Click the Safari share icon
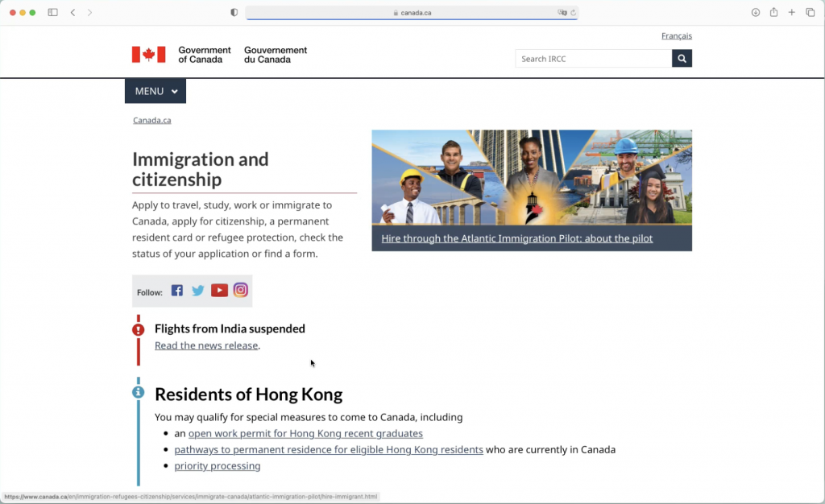The height and width of the screenshot is (504, 825). [x=773, y=13]
